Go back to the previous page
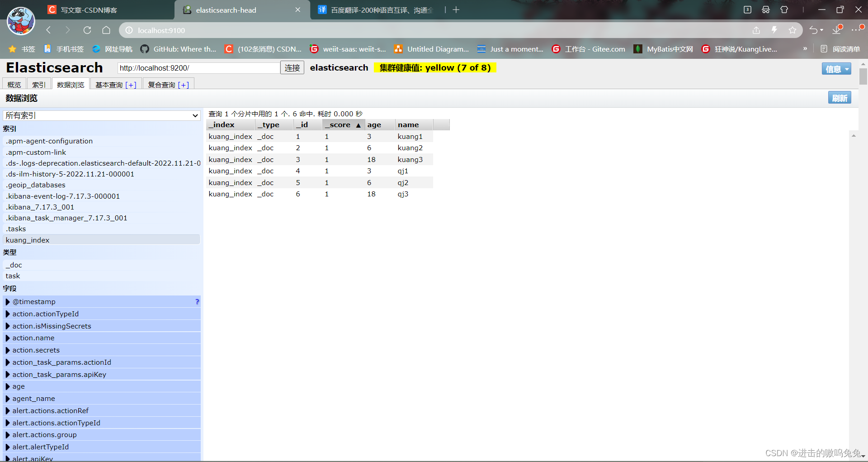Screen dimensions: 868x462 (x=49, y=30)
